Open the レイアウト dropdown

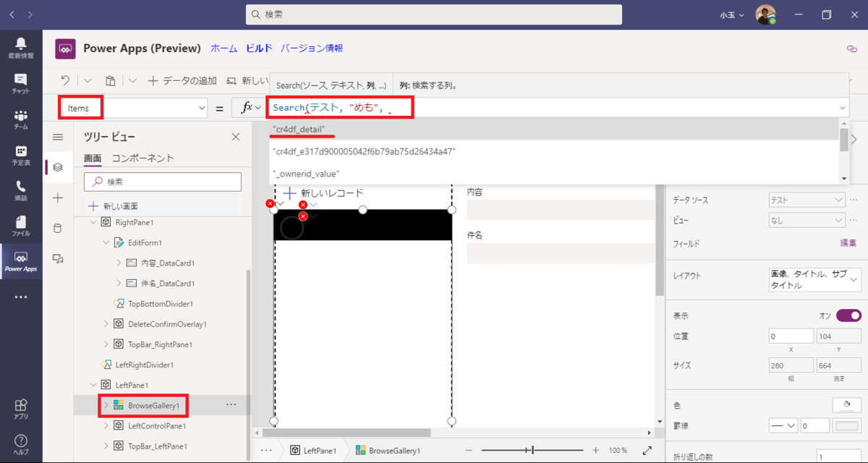coord(814,279)
